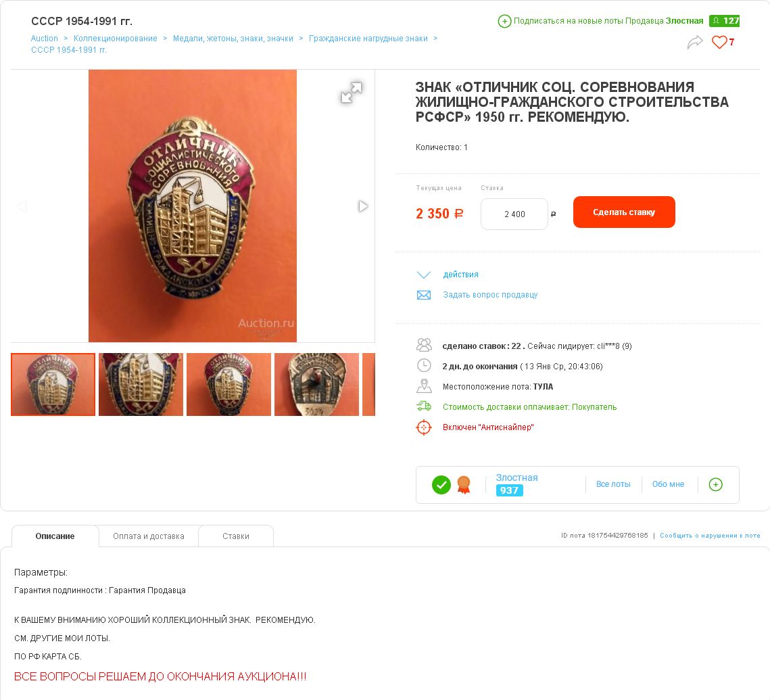Select the badge reverse side thumbnail
Viewport: 770px width, 700px height.
pyautogui.click(x=317, y=384)
